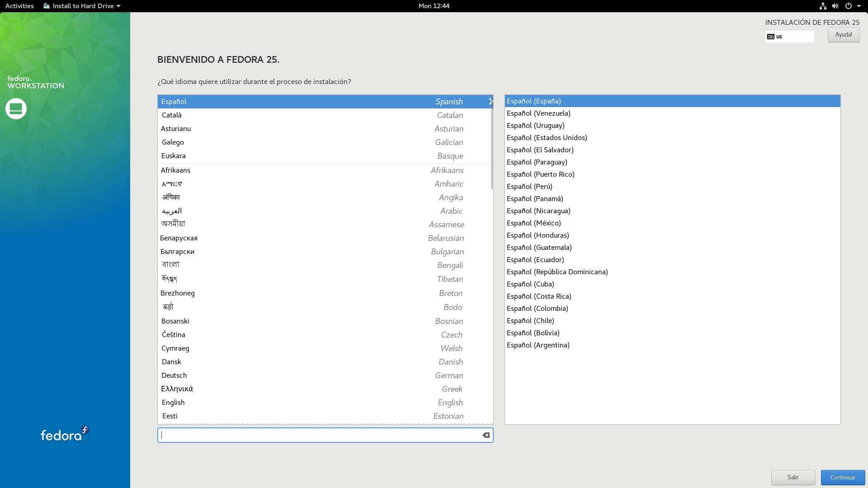Choose Español (El Salvador) locale

point(673,150)
